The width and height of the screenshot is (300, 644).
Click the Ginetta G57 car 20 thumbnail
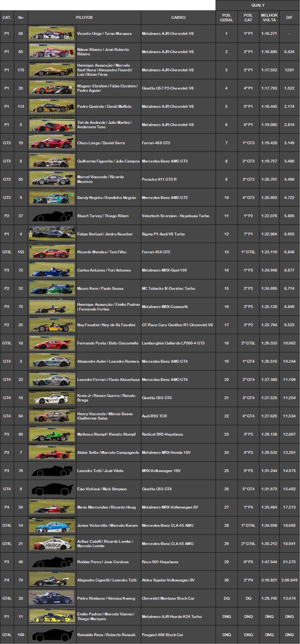(x=52, y=88)
